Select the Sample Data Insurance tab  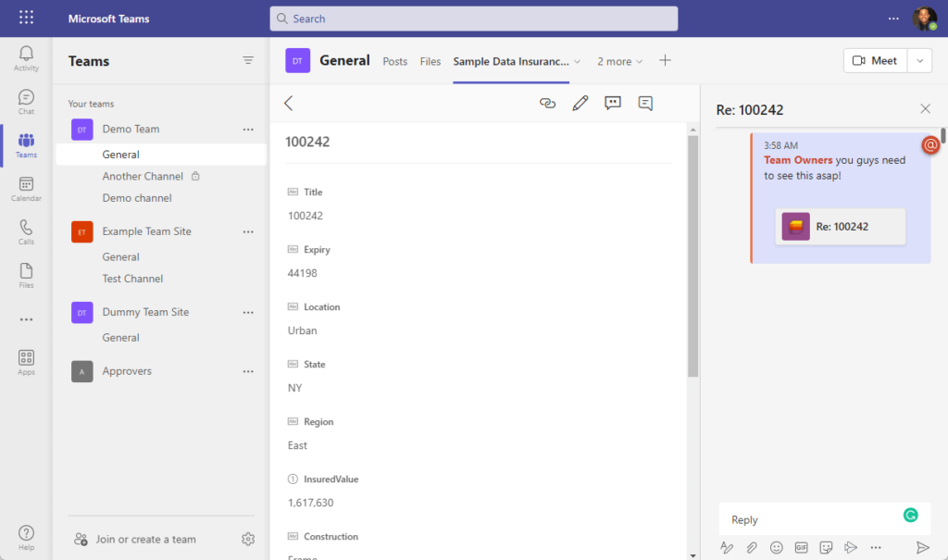pyautogui.click(x=511, y=62)
